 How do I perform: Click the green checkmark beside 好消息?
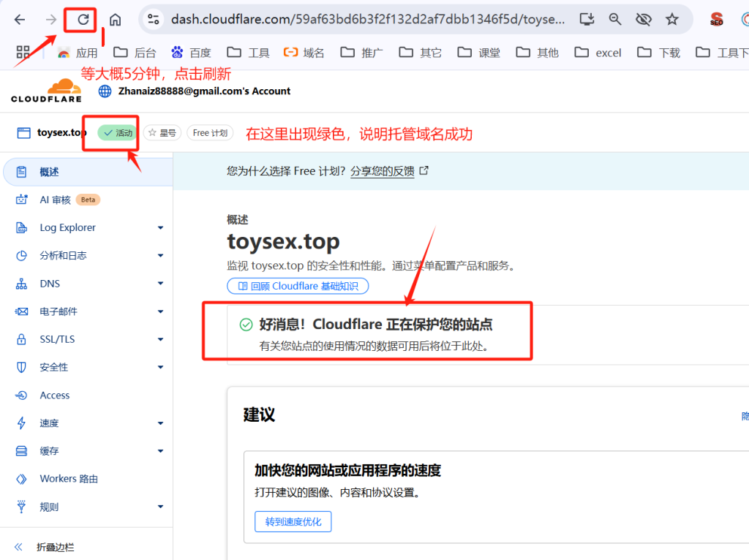(x=246, y=325)
